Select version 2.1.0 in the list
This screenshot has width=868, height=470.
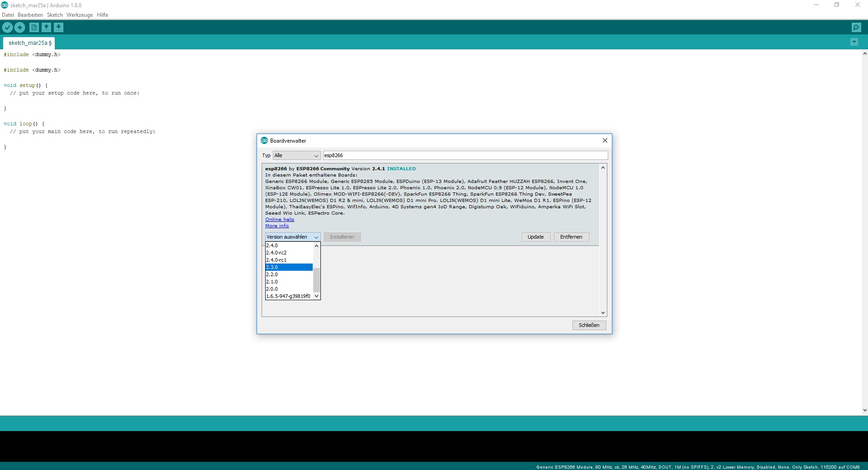(289, 282)
